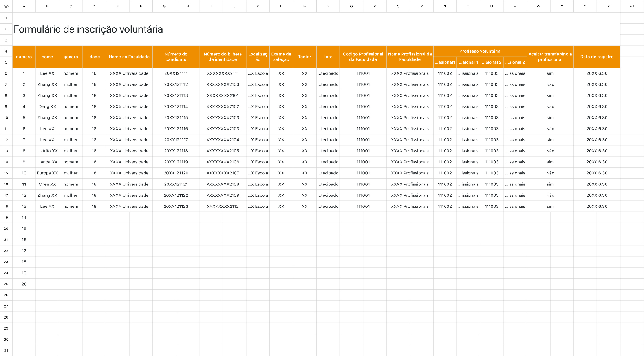Click 'Não' in Europa XX's row
The width and height of the screenshot is (644, 356).
point(550,173)
